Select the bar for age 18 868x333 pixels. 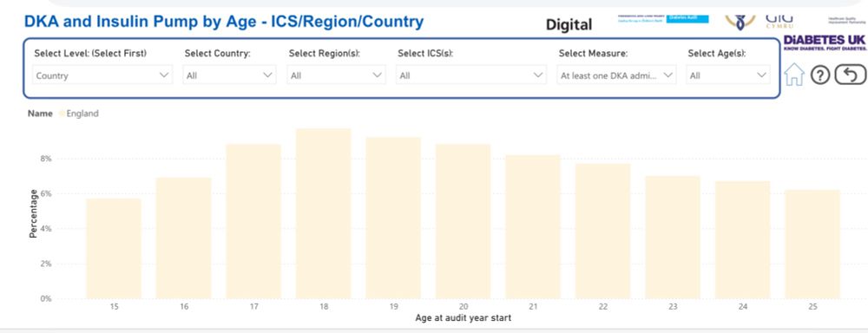pyautogui.click(x=323, y=213)
